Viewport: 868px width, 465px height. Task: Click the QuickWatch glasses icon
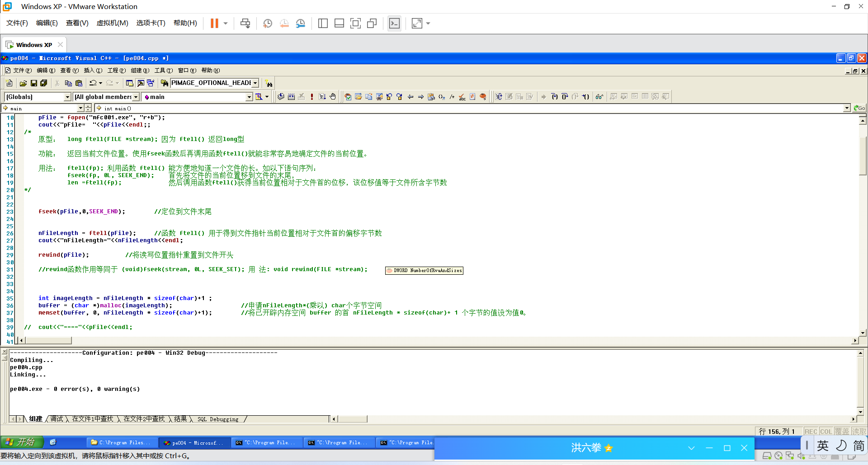[x=599, y=97]
